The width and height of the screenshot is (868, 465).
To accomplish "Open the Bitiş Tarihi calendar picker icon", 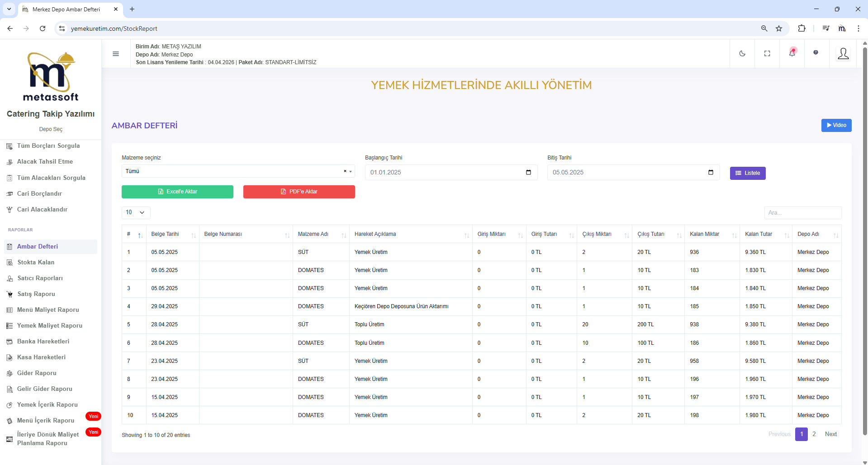I will 711,172.
